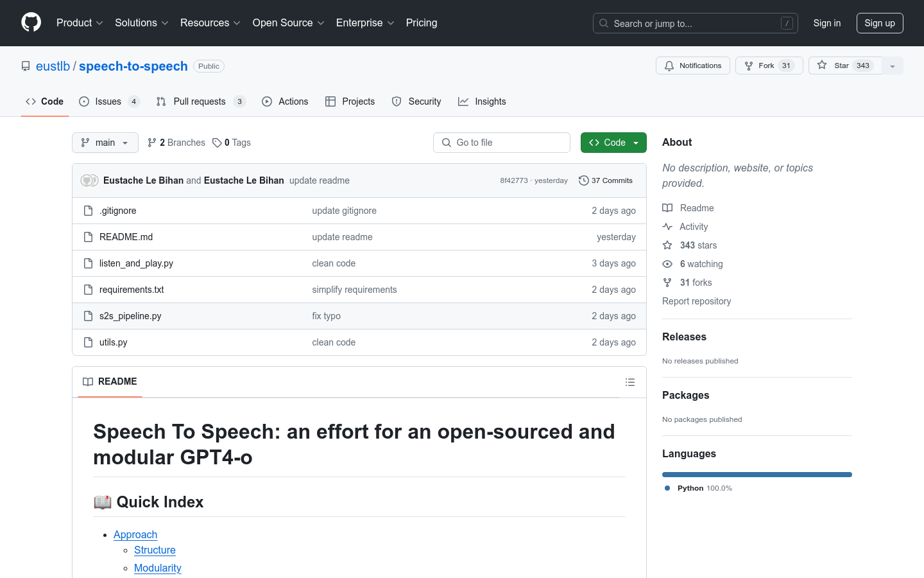
Task: Expand the Solutions menu
Action: pyautogui.click(x=142, y=23)
